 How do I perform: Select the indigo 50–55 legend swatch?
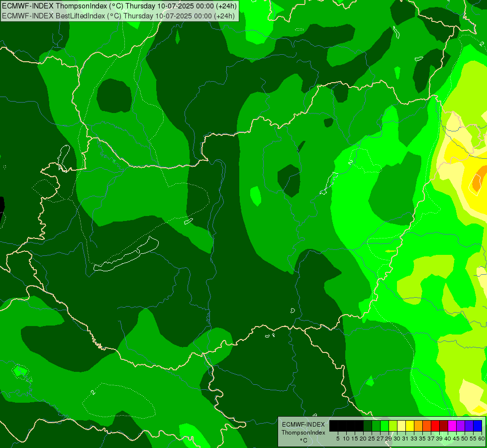[x=469, y=426]
